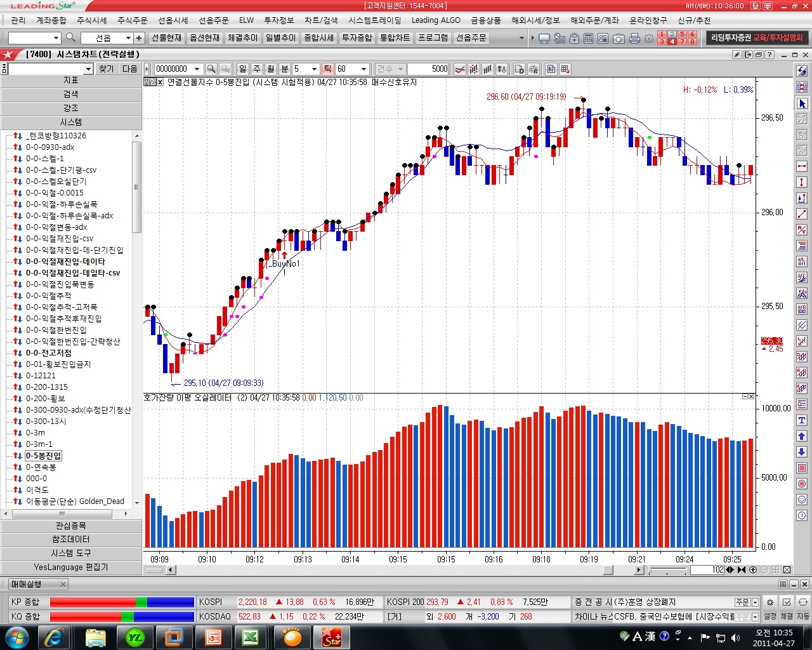Click the strategy list vertical scrollbar
Viewport: 812px width, 650px height.
(136, 187)
